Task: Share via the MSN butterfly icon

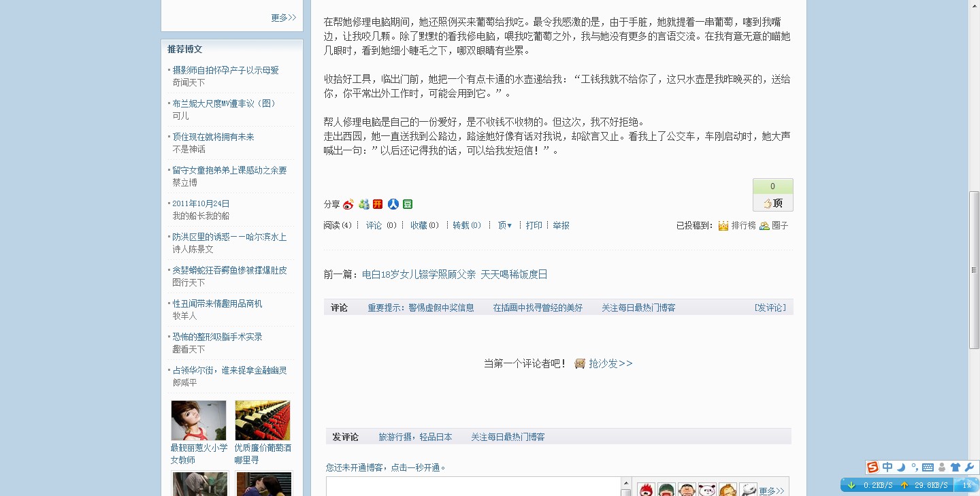Action: [364, 204]
